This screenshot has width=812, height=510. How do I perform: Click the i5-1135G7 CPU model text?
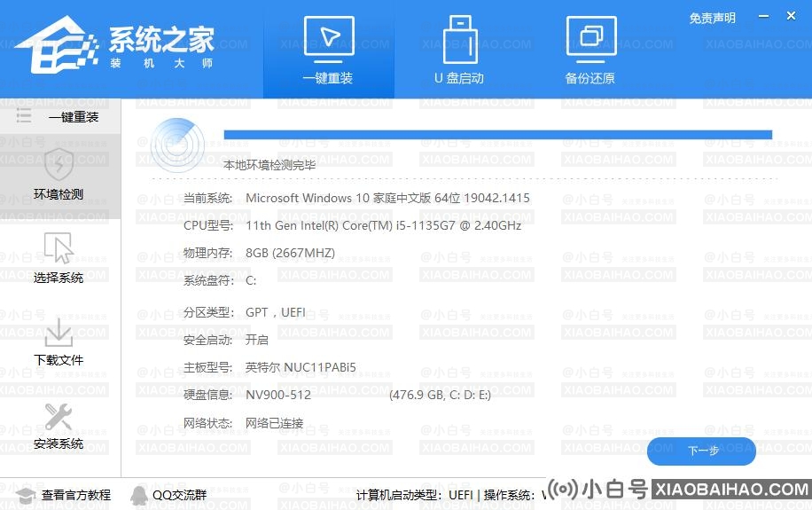coord(383,225)
